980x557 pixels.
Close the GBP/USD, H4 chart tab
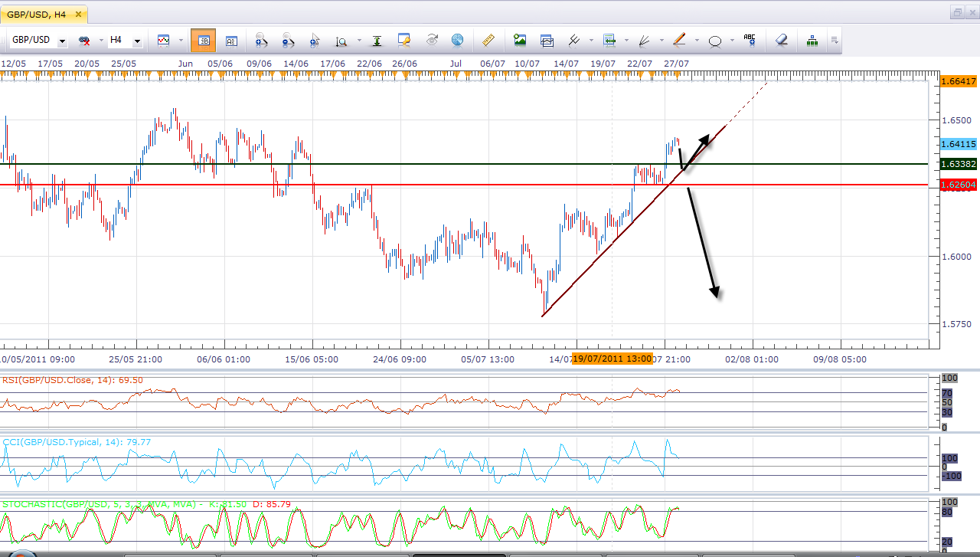78,15
